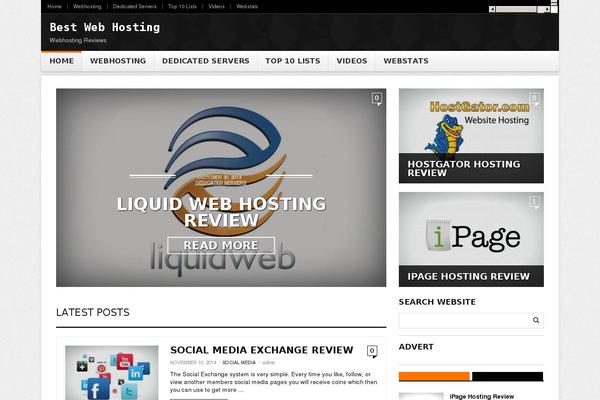Viewport: 600px width, 400px height.
Task: Click right arrow of top horizontal scrollbar
Action: coord(547,9)
